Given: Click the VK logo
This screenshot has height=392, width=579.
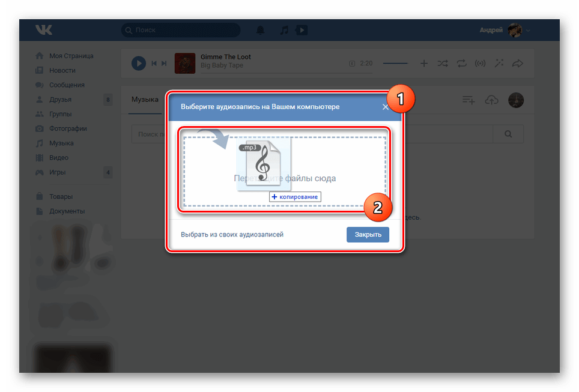Looking at the screenshot, I should click(x=44, y=29).
